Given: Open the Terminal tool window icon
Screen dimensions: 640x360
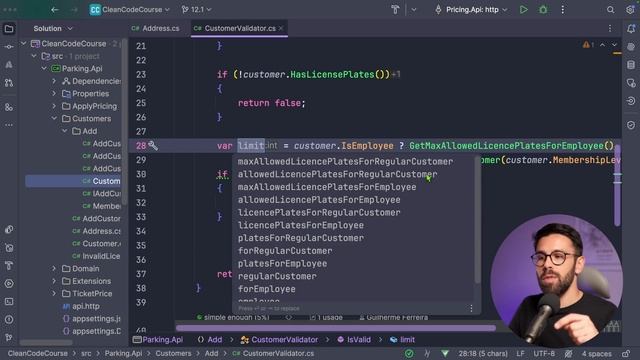Looking at the screenshot, I should tap(9, 302).
